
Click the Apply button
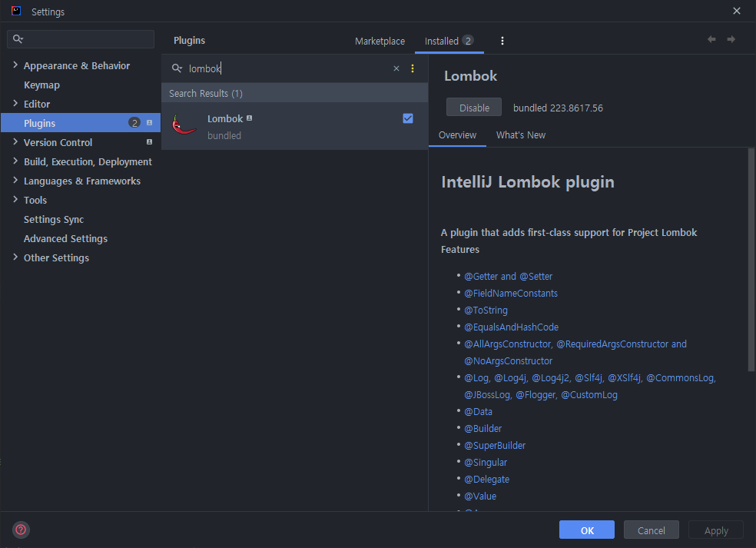point(716,530)
